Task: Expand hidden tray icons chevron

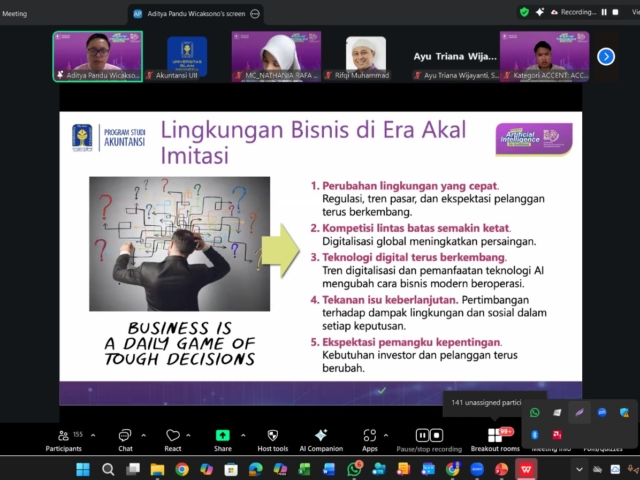Action: pos(579,469)
